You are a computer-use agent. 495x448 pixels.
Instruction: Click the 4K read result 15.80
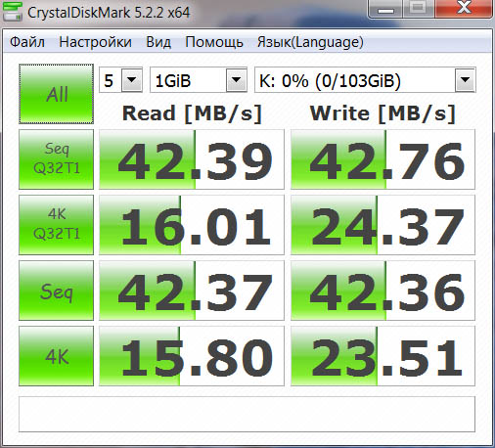point(192,356)
